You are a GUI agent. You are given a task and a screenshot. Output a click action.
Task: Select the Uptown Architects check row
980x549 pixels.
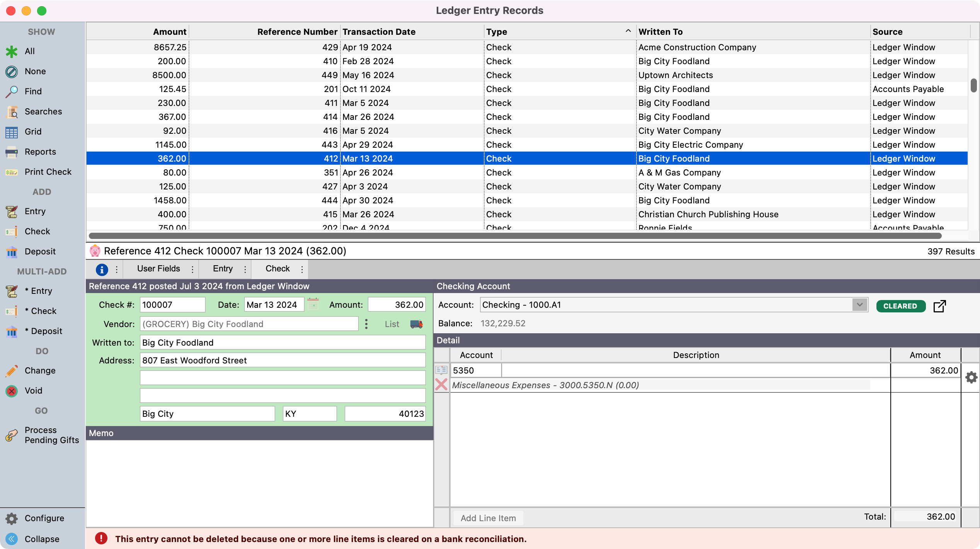pyautogui.click(x=675, y=75)
